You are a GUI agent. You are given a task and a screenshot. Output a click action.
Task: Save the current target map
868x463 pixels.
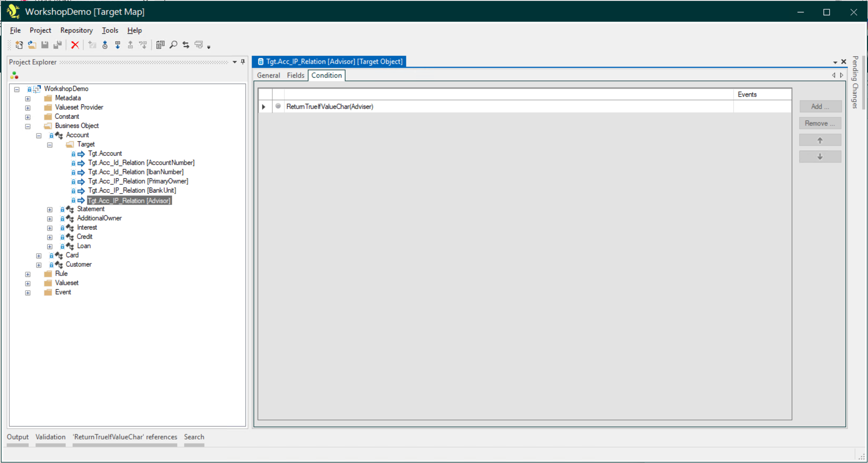coord(45,45)
